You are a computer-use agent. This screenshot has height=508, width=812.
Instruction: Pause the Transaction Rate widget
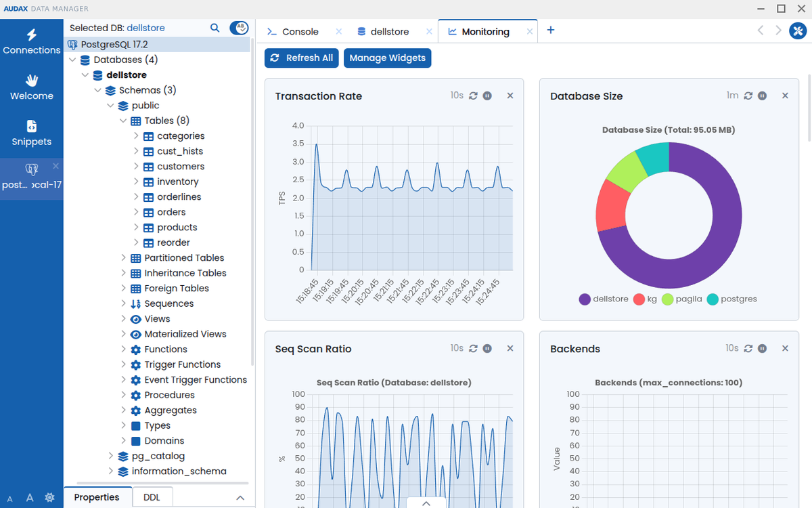[x=487, y=96]
